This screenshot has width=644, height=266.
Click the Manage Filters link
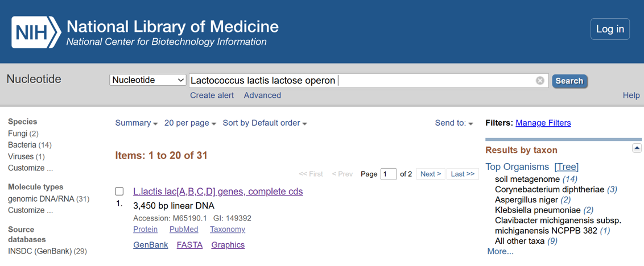(x=543, y=123)
